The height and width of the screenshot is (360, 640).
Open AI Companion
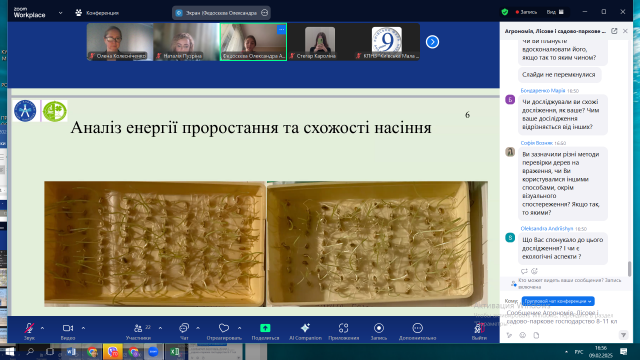(x=305, y=331)
